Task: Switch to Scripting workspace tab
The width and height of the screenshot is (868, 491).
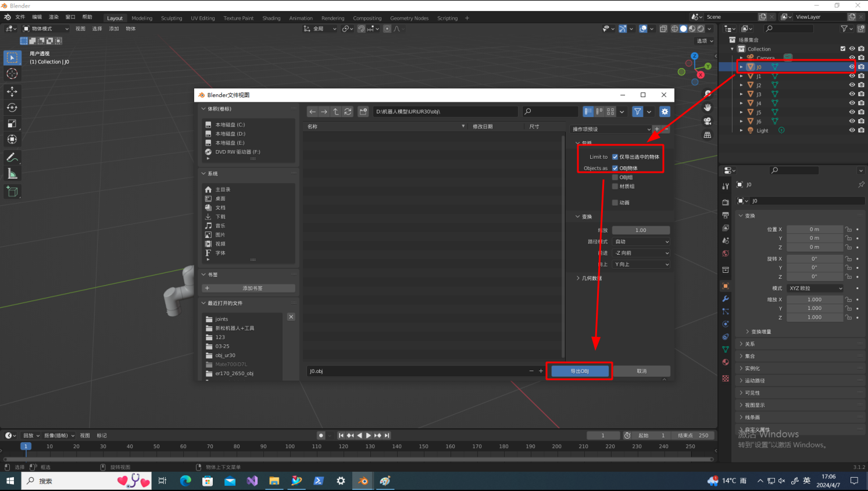Action: [x=448, y=18]
